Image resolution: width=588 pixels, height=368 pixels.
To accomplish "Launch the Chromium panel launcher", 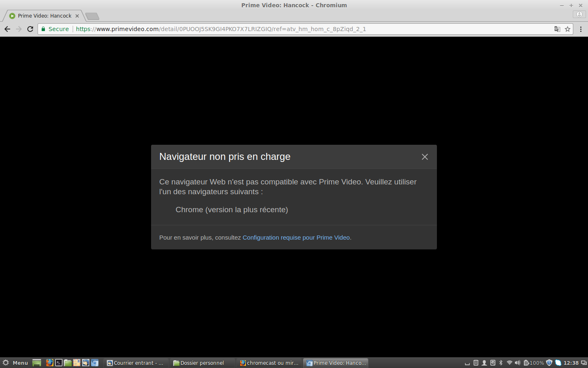I will [95, 363].
